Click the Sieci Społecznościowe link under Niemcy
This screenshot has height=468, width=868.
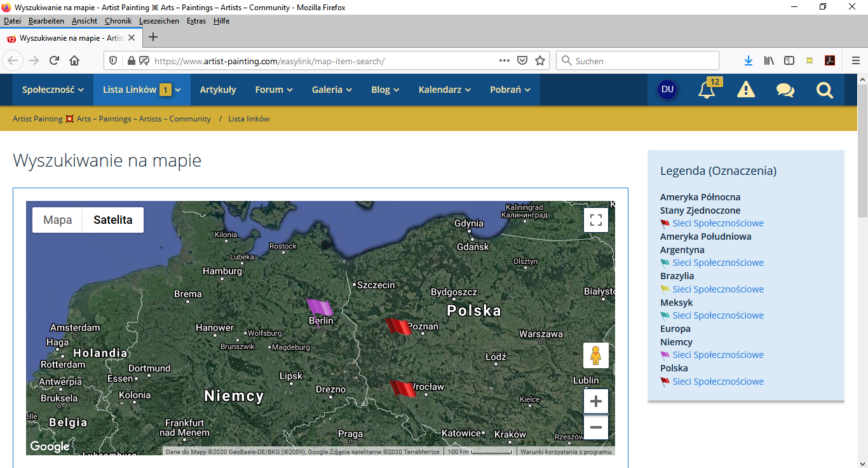coord(718,355)
